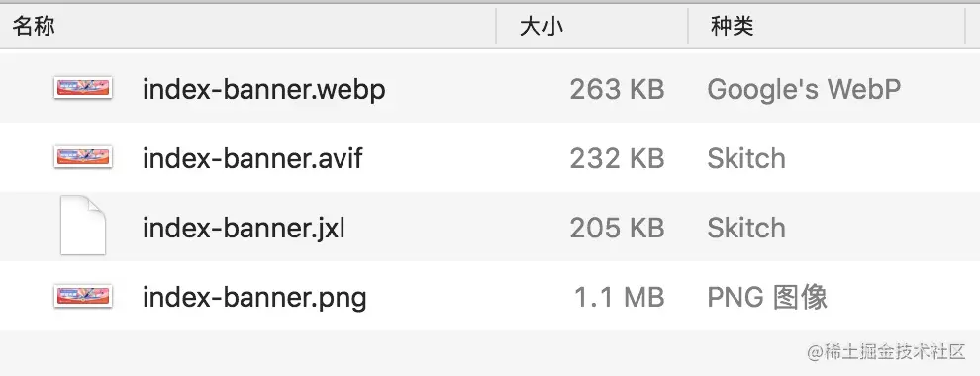Click the 1.1 MB size value
980x376 pixels.
pos(619,297)
